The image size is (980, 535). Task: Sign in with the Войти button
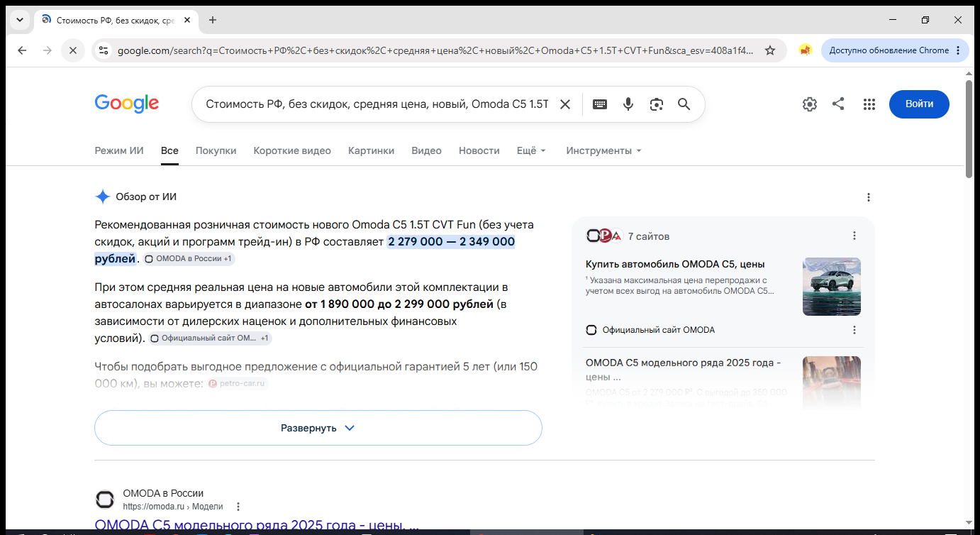tap(919, 104)
